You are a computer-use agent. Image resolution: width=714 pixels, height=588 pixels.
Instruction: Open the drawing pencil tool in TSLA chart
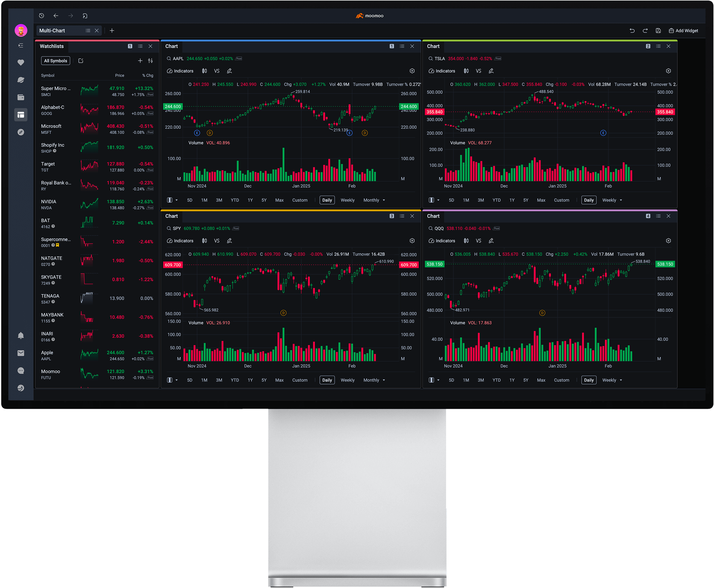click(491, 71)
